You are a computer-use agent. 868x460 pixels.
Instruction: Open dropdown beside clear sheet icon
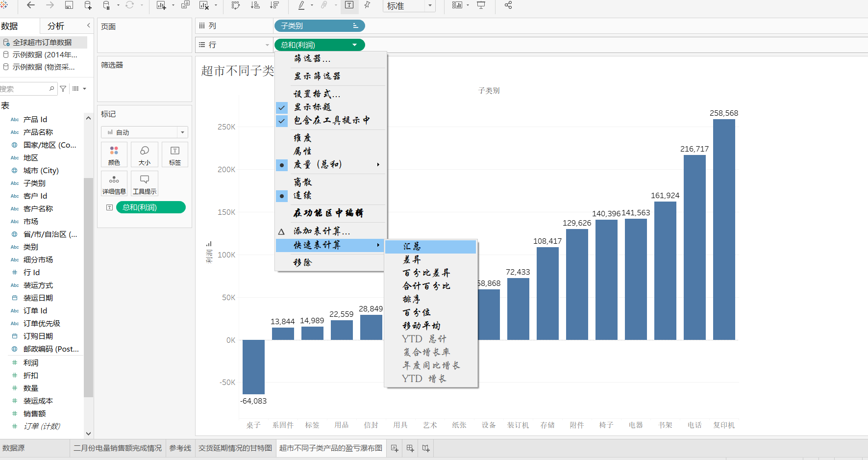(x=216, y=5)
